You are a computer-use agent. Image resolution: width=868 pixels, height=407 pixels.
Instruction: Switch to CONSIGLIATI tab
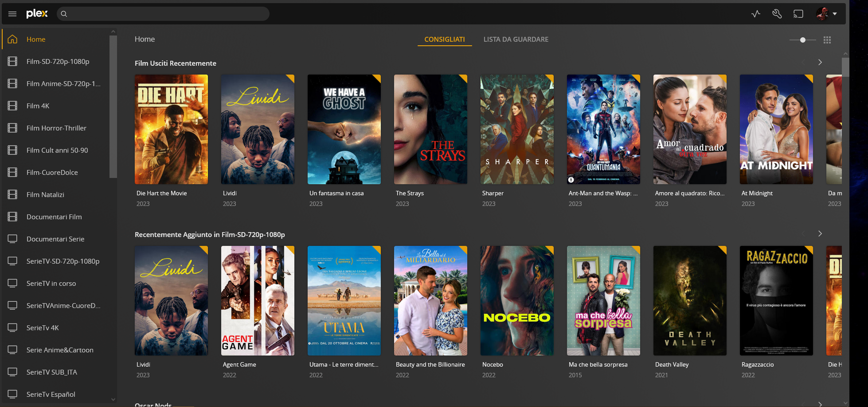445,40
